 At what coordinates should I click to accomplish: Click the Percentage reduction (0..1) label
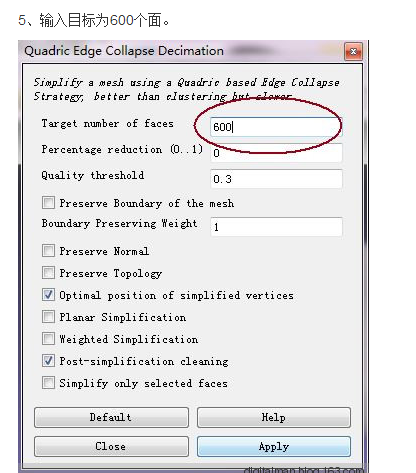coord(122,150)
